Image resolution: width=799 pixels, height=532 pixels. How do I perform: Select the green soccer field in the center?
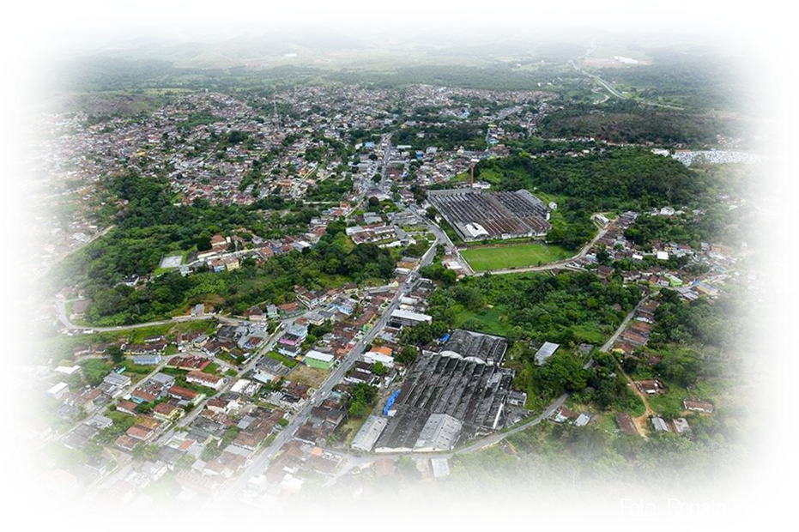511,256
